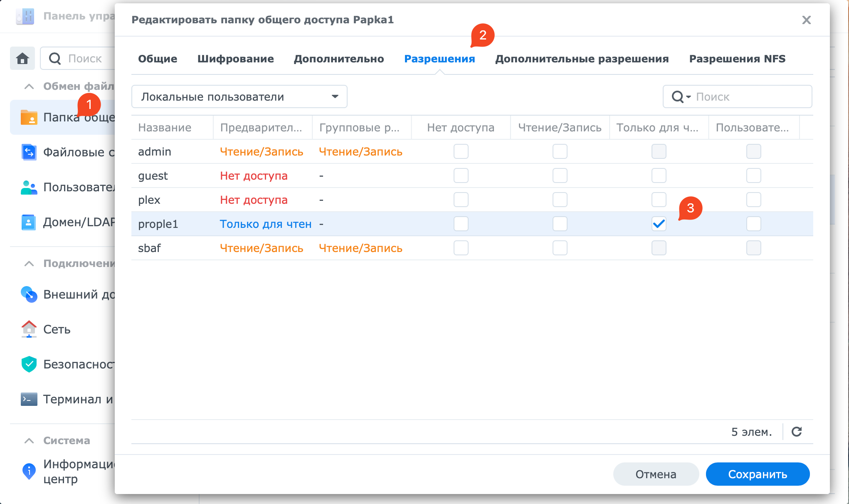Check Нет доступа for admin
Viewport: 849px width, 504px height.
click(461, 151)
